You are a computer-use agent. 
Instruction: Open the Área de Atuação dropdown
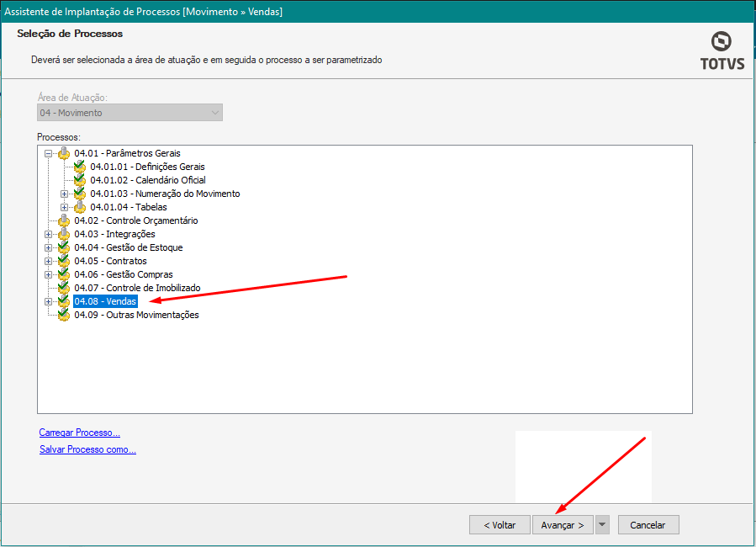pyautogui.click(x=130, y=113)
